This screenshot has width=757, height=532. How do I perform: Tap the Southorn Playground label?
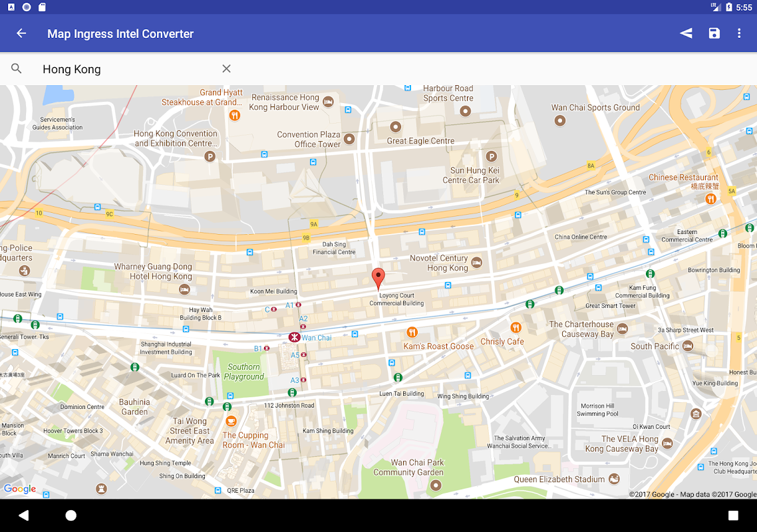tap(244, 372)
